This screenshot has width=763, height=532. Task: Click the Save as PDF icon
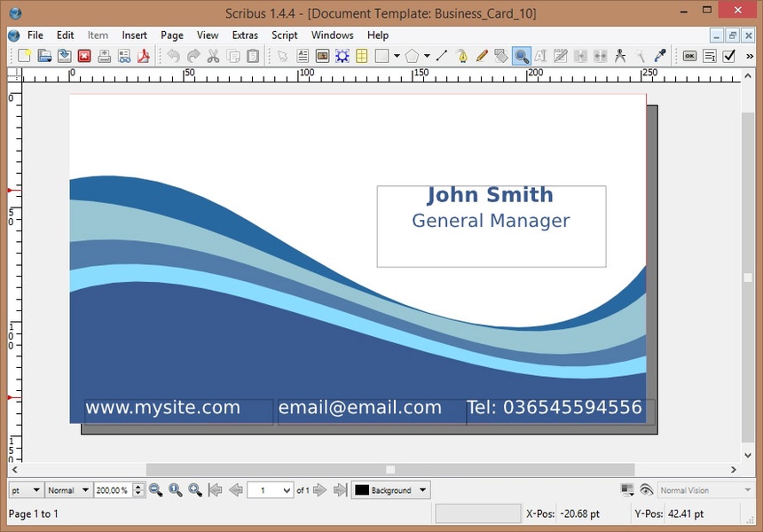[143, 56]
